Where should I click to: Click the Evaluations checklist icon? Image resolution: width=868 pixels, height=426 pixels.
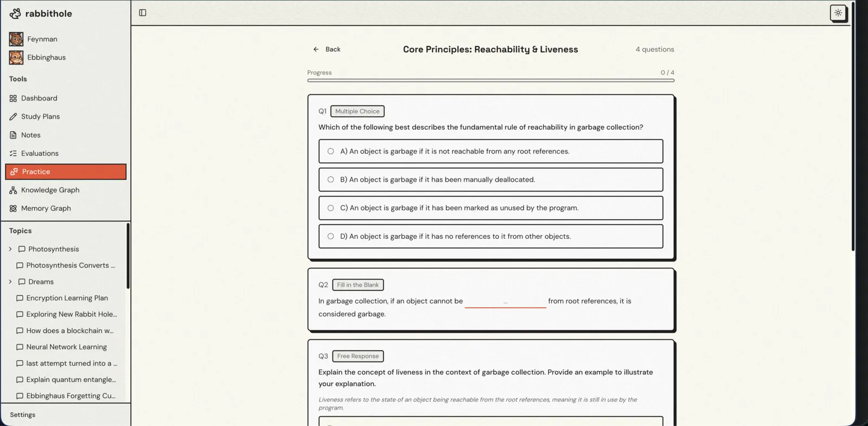(x=13, y=154)
